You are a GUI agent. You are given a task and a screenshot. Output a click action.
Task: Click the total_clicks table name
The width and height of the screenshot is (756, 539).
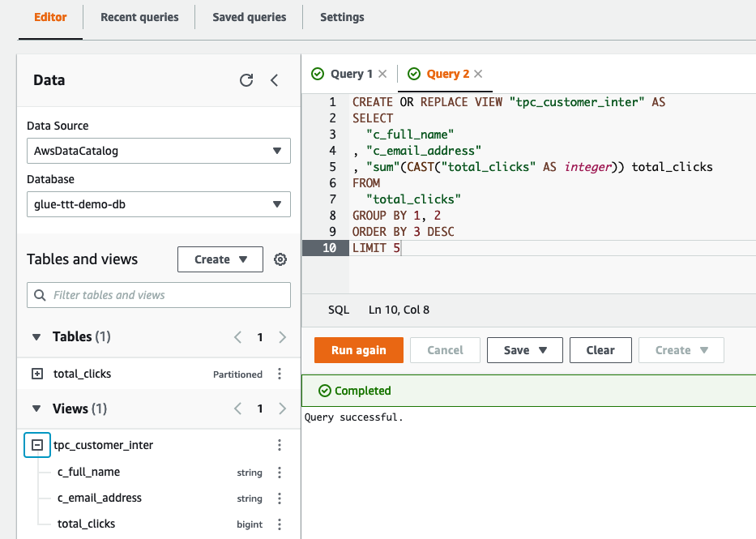[82, 374]
